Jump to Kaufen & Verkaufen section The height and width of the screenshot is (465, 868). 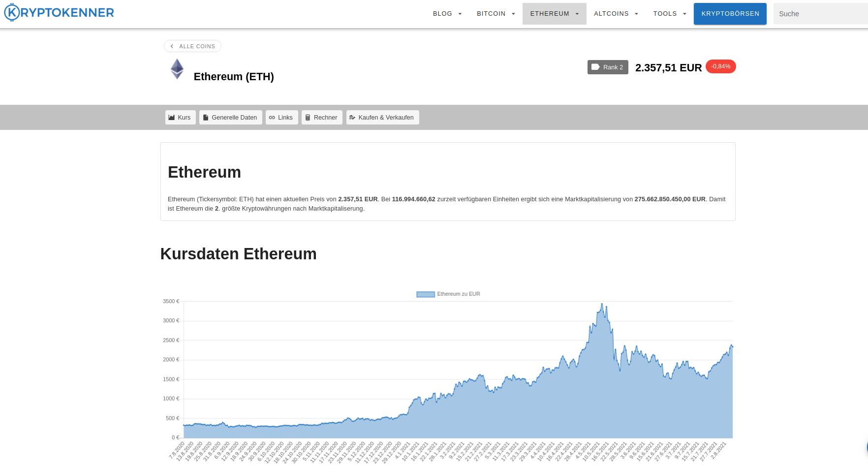click(x=383, y=117)
